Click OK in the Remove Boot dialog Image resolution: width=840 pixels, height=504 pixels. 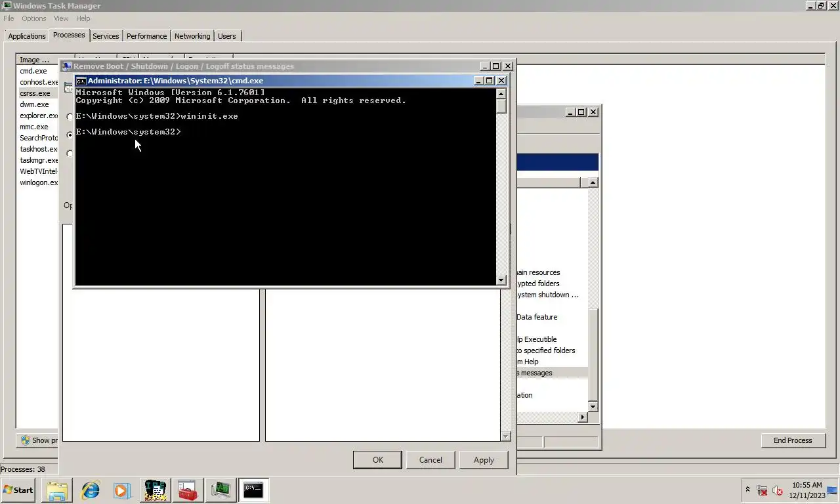tap(377, 460)
